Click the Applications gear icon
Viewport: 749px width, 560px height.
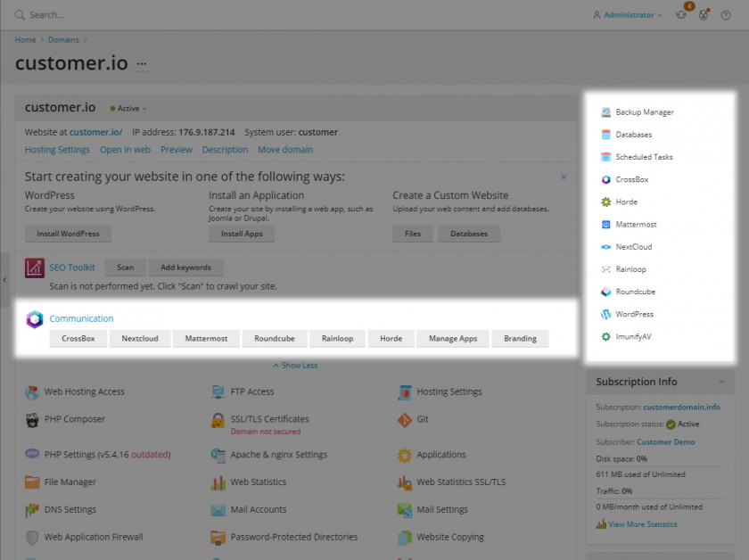[x=405, y=456]
